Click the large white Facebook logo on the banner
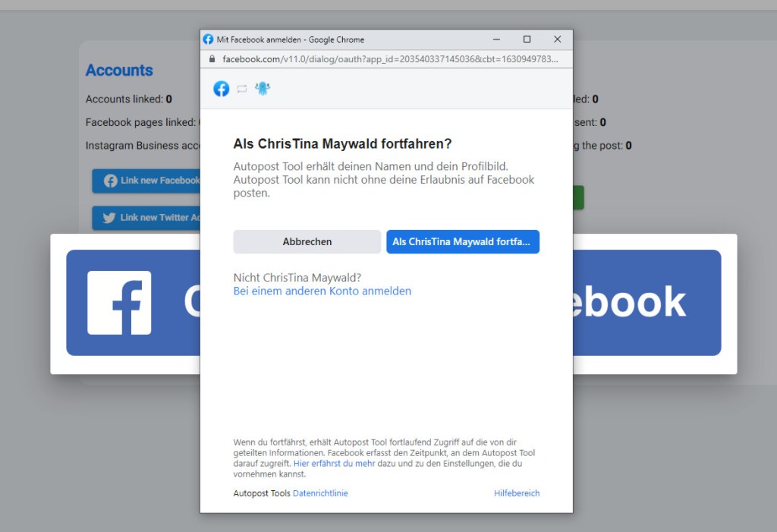 (x=119, y=302)
